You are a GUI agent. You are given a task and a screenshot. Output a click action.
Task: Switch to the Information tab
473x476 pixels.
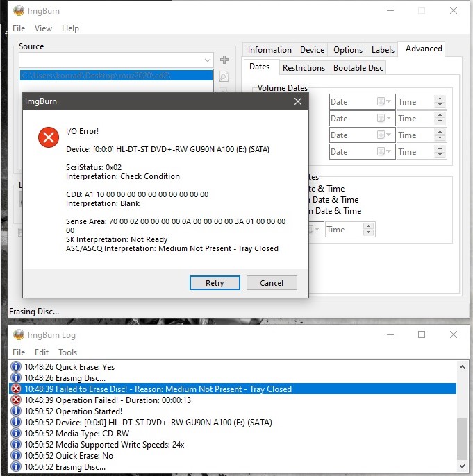[269, 50]
